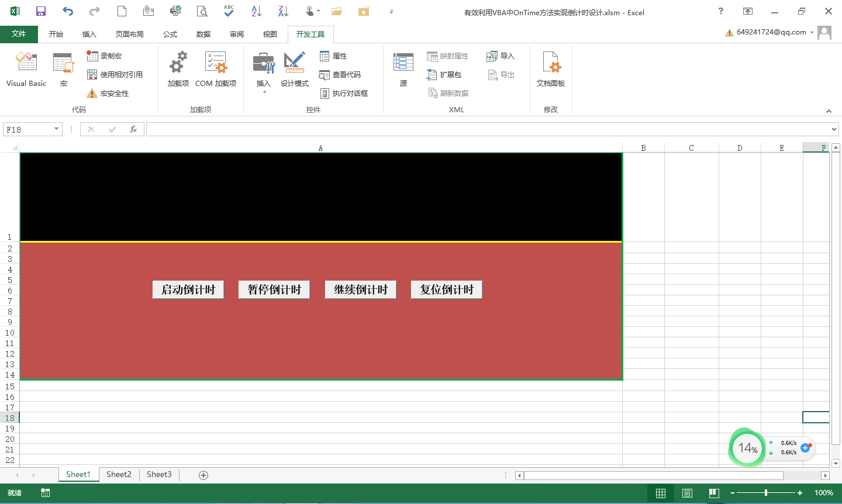Switch to Page Break Preview view
This screenshot has width=842, height=504.
pyautogui.click(x=714, y=493)
